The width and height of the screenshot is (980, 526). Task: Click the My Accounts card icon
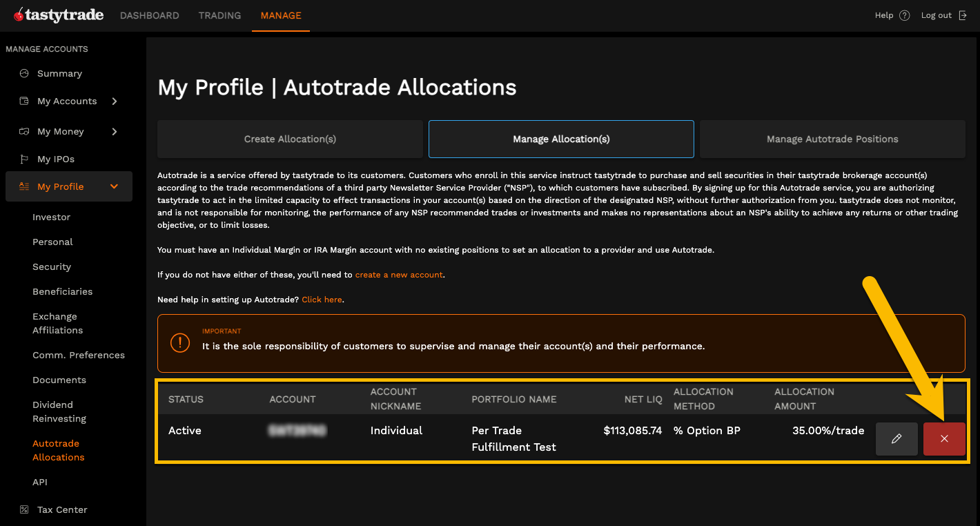[x=23, y=101]
